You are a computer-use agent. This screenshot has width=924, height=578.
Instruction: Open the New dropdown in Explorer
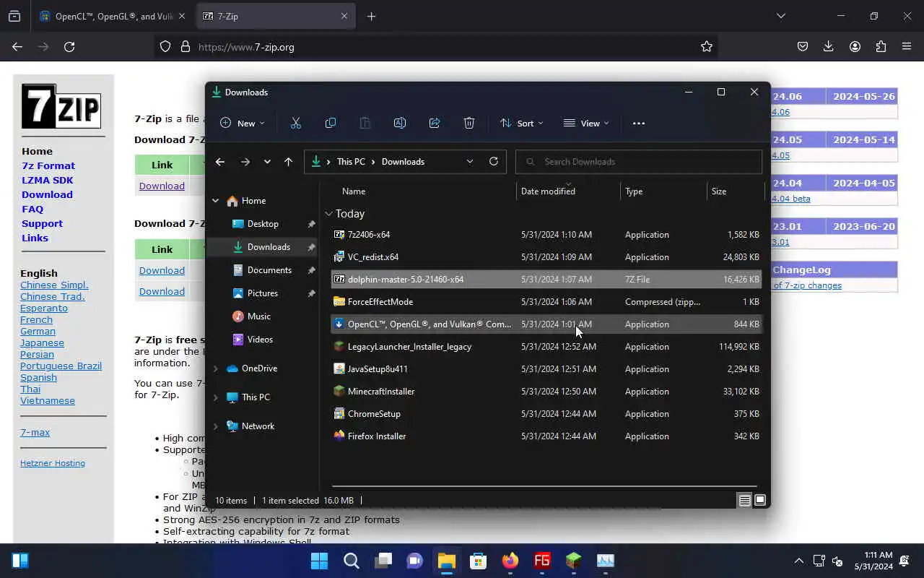243,124
